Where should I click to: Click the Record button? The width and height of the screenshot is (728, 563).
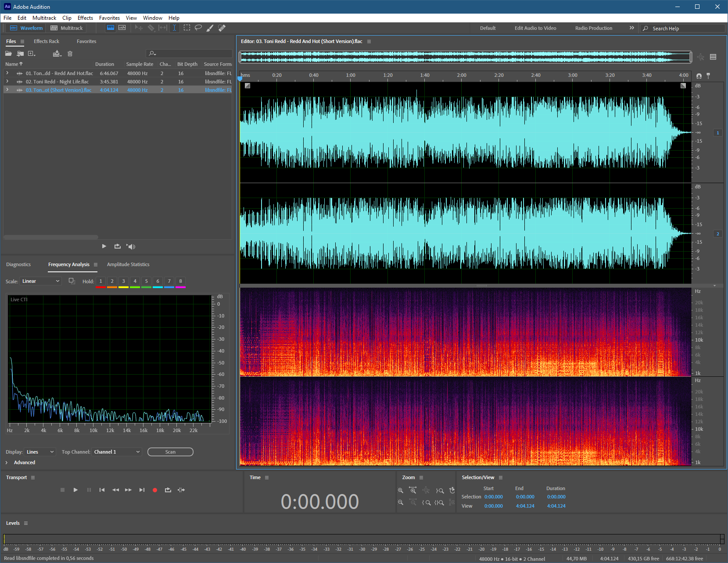pyautogui.click(x=155, y=490)
